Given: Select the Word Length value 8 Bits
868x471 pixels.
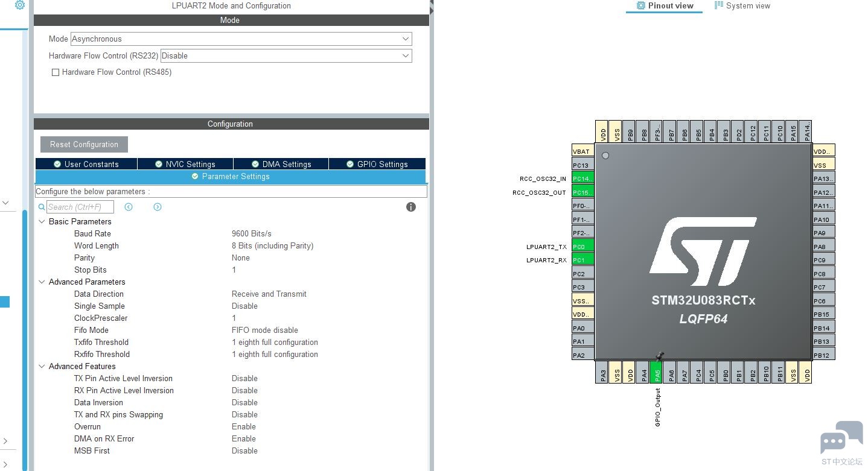Looking at the screenshot, I should coord(272,245).
